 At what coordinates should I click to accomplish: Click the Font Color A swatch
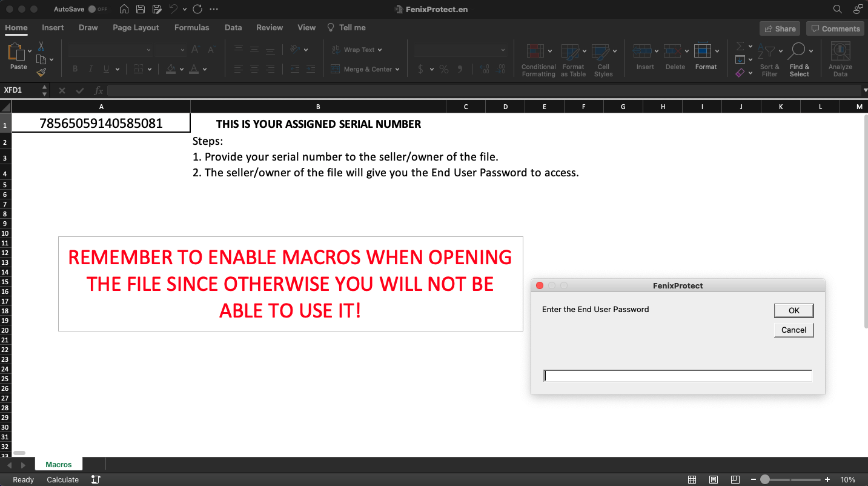click(194, 69)
